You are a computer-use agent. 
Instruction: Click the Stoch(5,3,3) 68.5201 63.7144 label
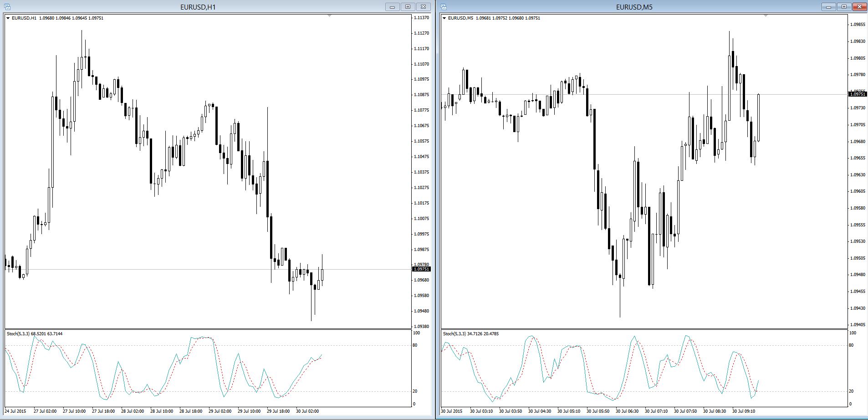35,334
